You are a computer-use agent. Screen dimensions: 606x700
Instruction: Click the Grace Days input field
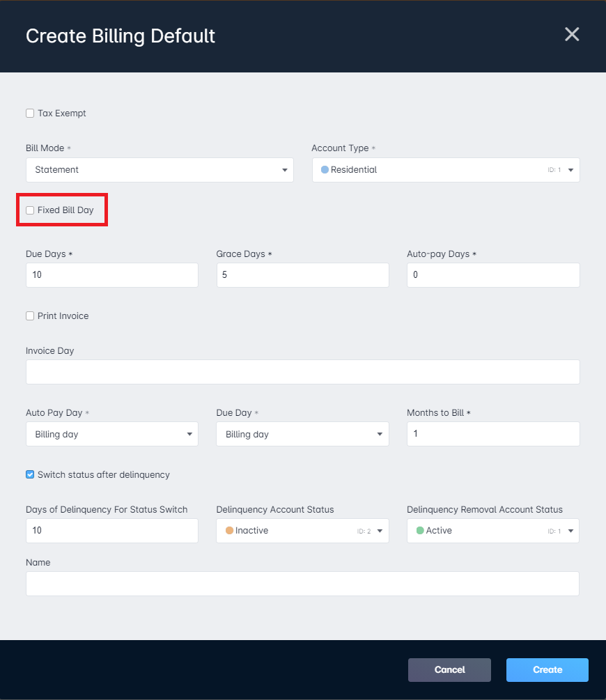[x=302, y=274]
